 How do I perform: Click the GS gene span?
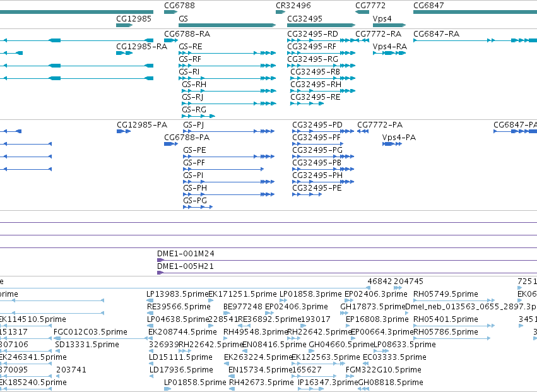pos(227,25)
